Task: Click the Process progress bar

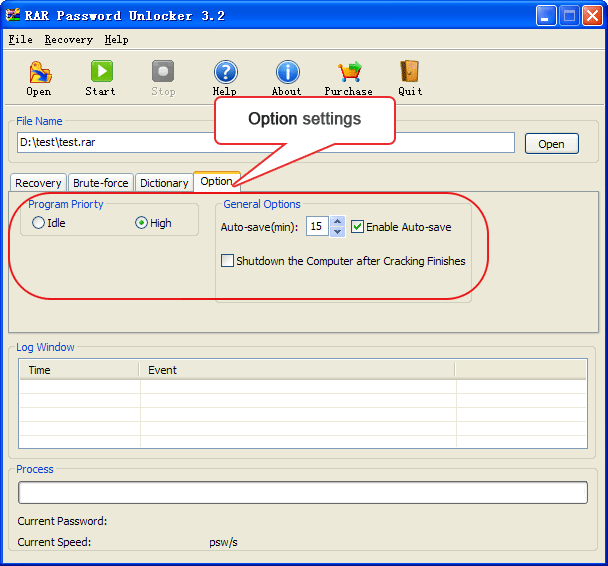Action: coord(303,492)
